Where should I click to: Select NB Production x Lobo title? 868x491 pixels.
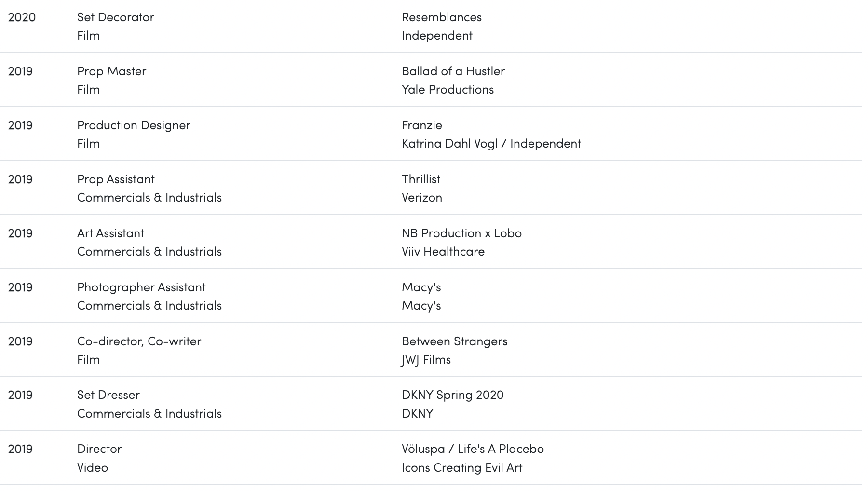pyautogui.click(x=461, y=233)
